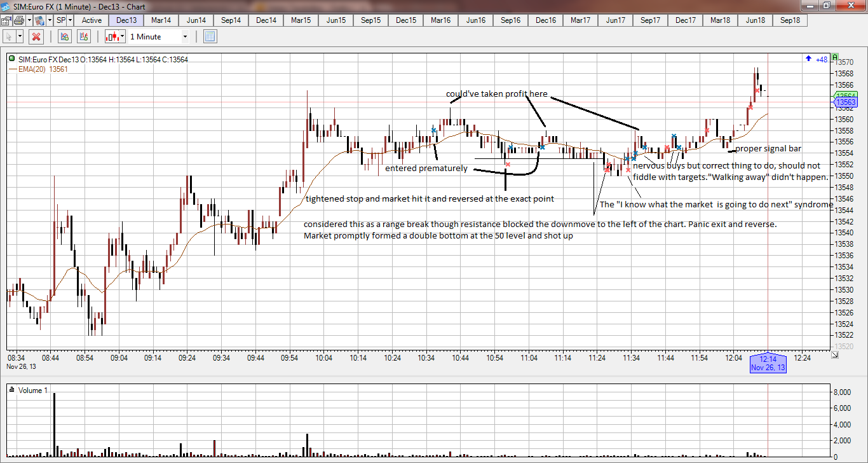Expand the pointer tool dropdown arrow
The image size is (868, 463).
coord(20,36)
